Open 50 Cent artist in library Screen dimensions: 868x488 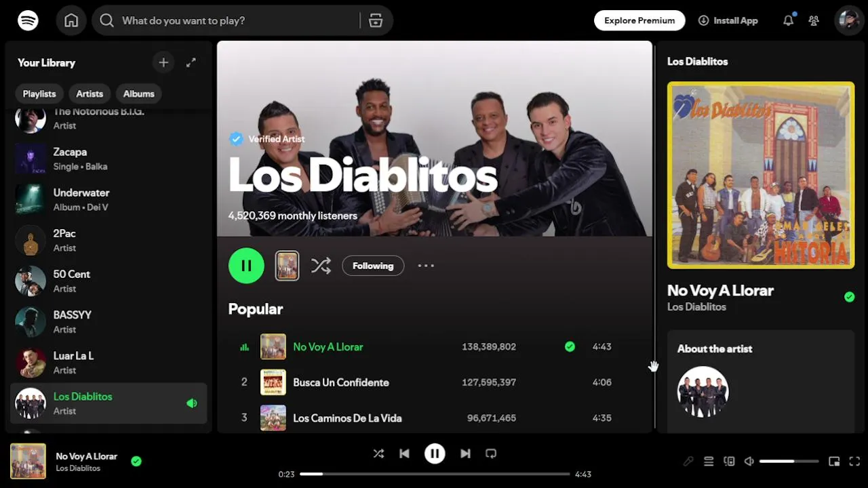click(108, 281)
